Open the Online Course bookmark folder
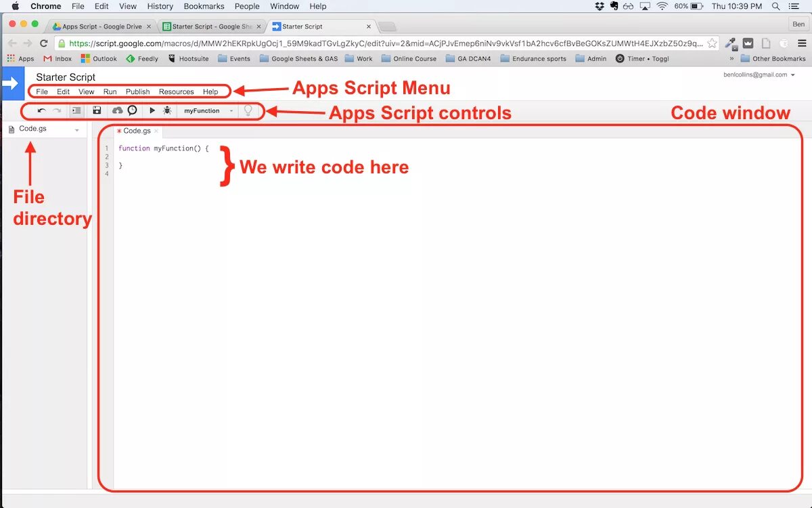Viewport: 812px width, 508px height. 409,58
